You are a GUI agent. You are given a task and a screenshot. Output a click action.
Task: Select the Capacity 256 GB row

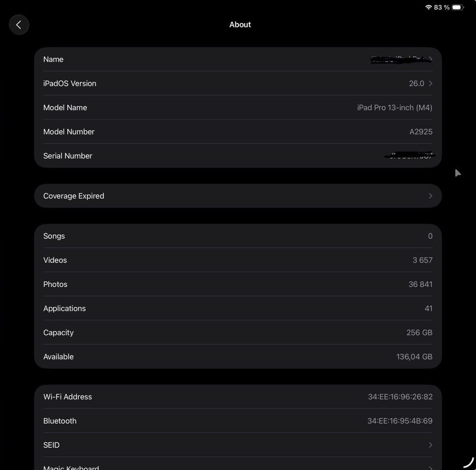[x=238, y=333]
